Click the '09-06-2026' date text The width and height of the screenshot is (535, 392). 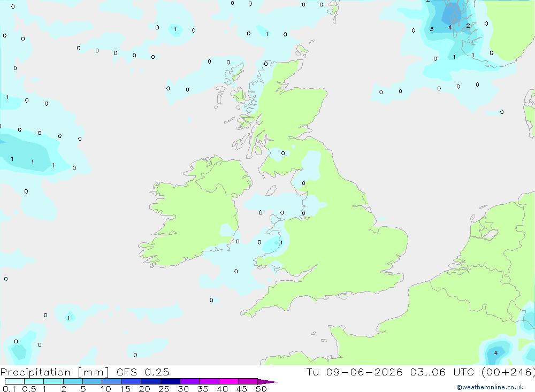(x=364, y=372)
